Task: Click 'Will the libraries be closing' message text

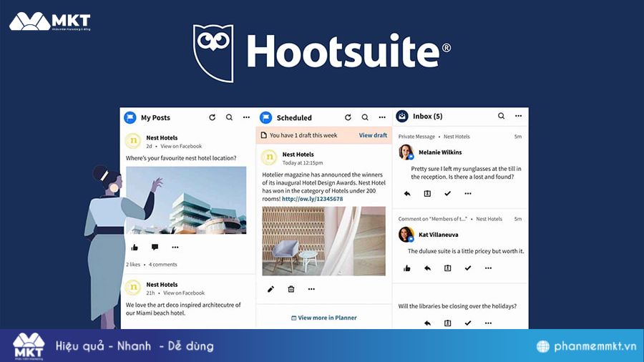Action: (457, 306)
